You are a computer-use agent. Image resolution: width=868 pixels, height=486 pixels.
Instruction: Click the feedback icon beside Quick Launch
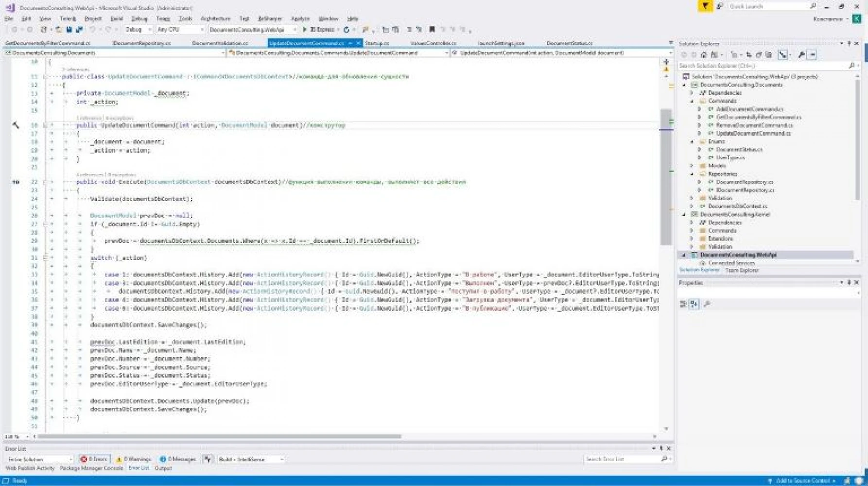[720, 6]
